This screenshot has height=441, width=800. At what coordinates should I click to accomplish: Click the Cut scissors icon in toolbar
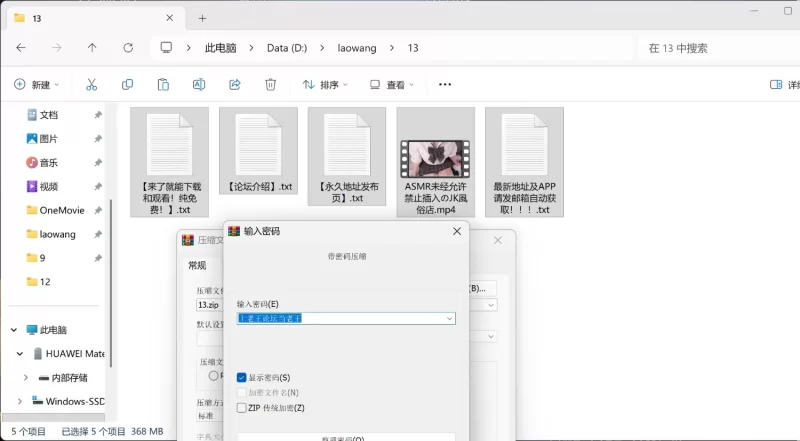pyautogui.click(x=91, y=85)
